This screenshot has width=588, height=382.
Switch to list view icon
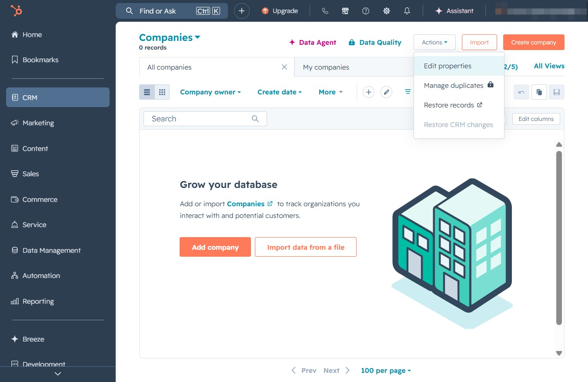point(147,92)
